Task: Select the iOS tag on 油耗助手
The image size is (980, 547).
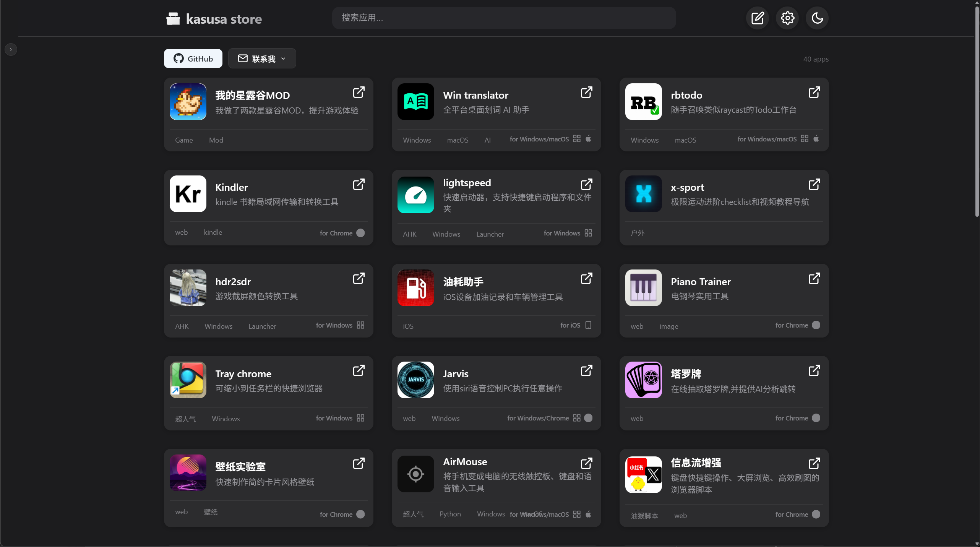Action: coord(408,326)
